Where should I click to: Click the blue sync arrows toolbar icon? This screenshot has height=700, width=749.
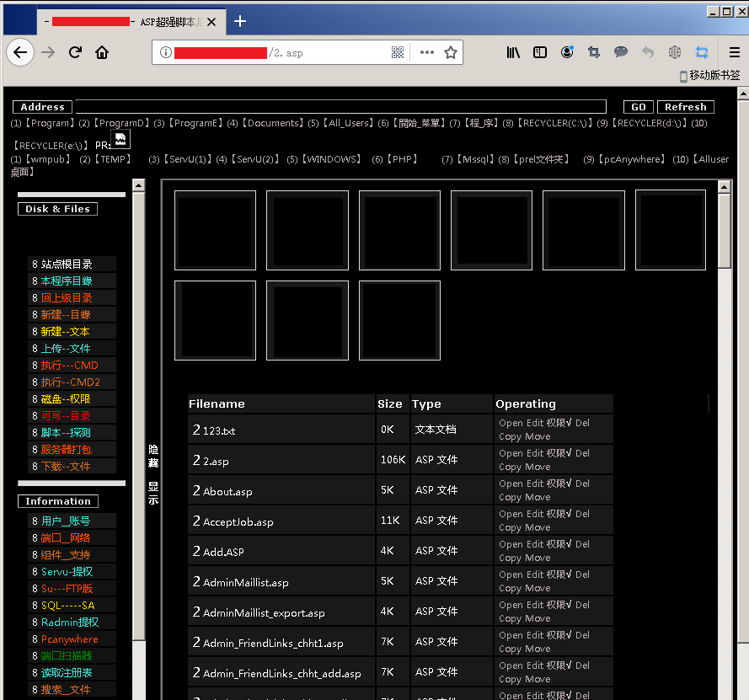coord(702,52)
